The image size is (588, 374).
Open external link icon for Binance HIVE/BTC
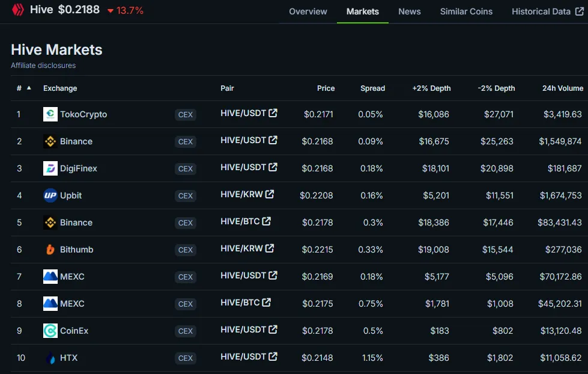pyautogui.click(x=266, y=221)
